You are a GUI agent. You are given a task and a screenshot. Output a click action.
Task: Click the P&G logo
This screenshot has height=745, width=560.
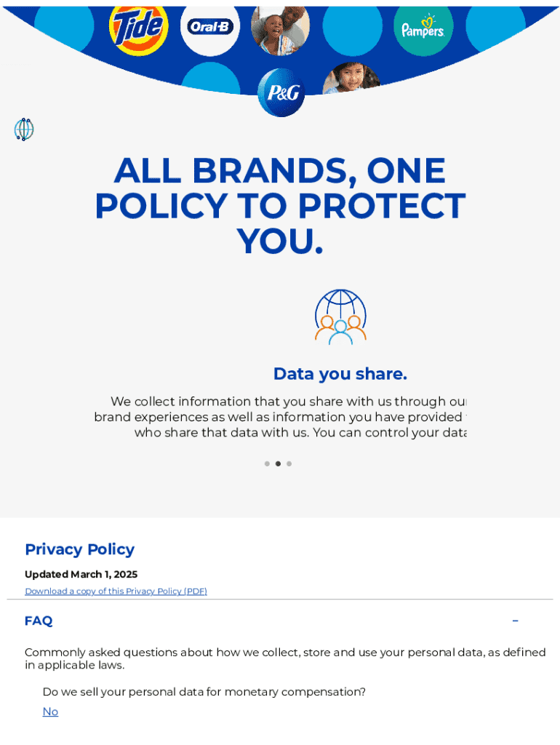tap(281, 93)
